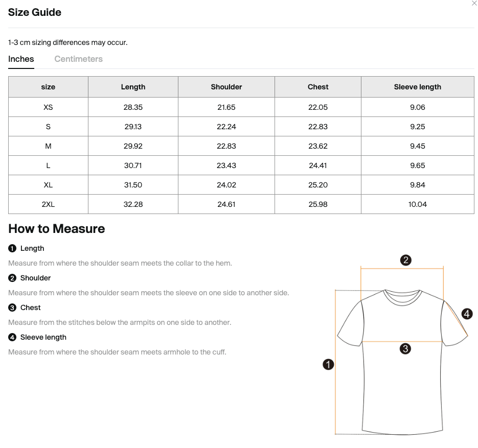Select the Inches tab
478x448 pixels.
pyautogui.click(x=21, y=59)
